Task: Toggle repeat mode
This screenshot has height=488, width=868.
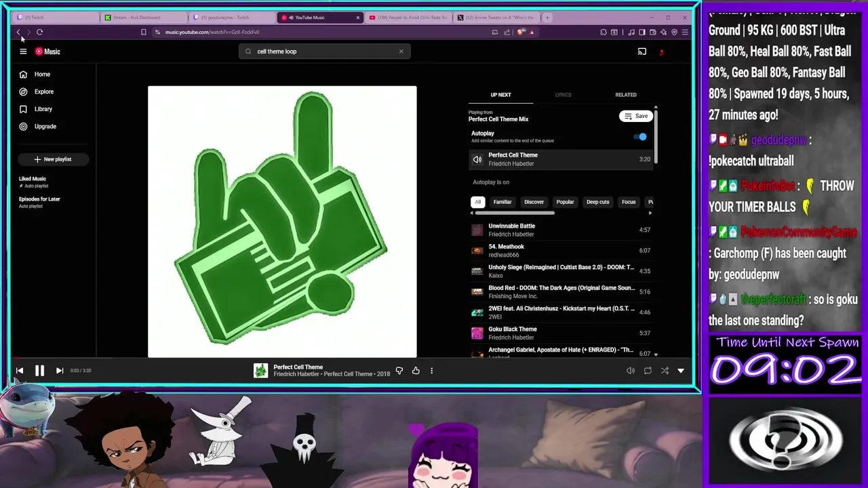Action: point(648,371)
